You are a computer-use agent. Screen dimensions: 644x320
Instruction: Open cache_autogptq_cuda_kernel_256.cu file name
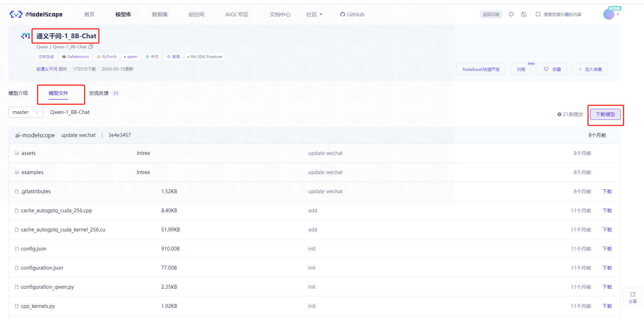coord(63,230)
